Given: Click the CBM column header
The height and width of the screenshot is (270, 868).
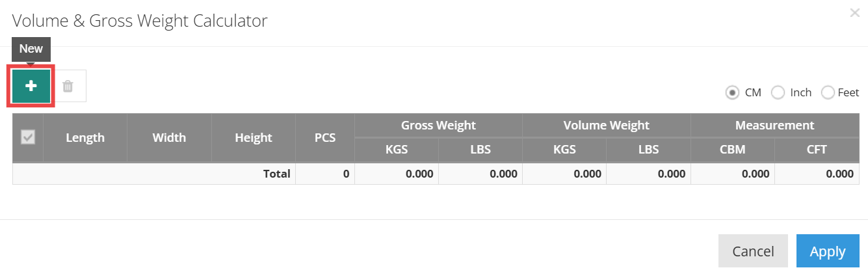Looking at the screenshot, I should [x=732, y=150].
